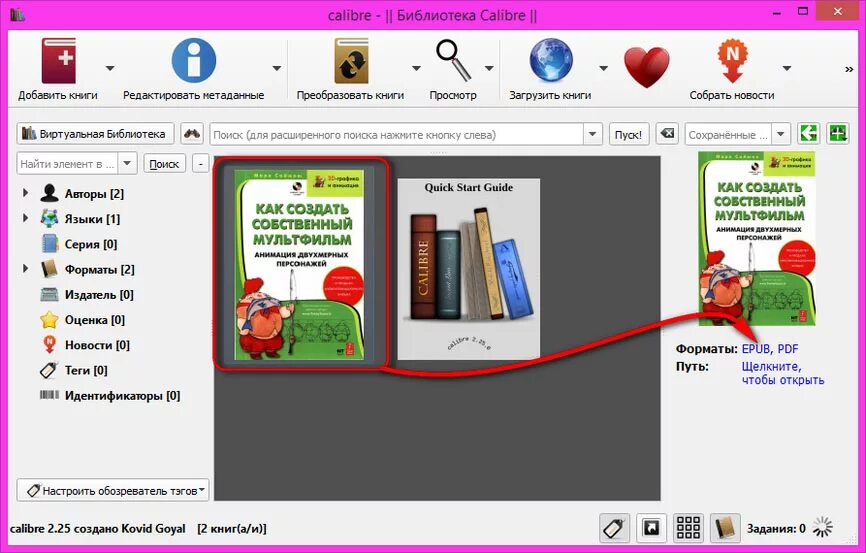866x553 pixels.
Task: Open the search history dropdown arrow
Action: [x=593, y=134]
